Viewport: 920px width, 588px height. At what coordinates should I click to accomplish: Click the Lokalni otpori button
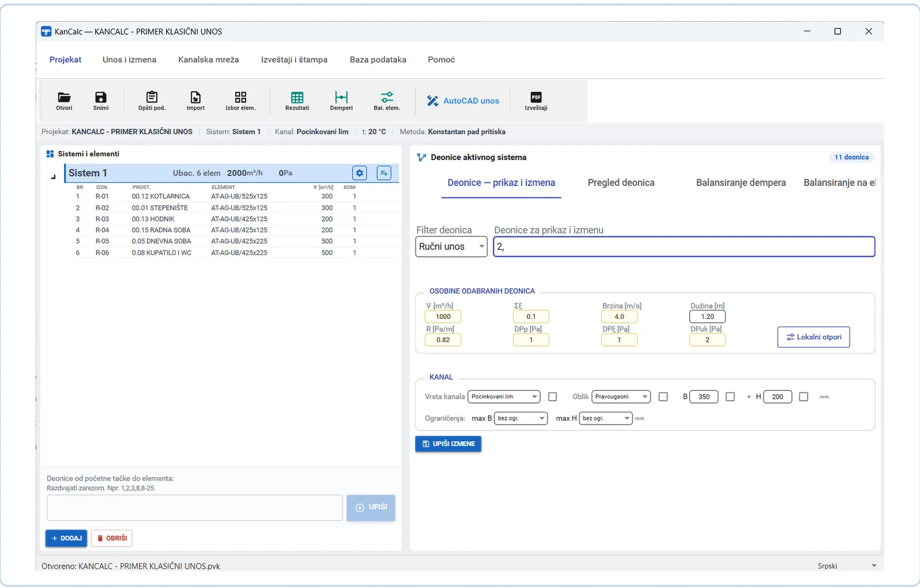click(x=814, y=337)
